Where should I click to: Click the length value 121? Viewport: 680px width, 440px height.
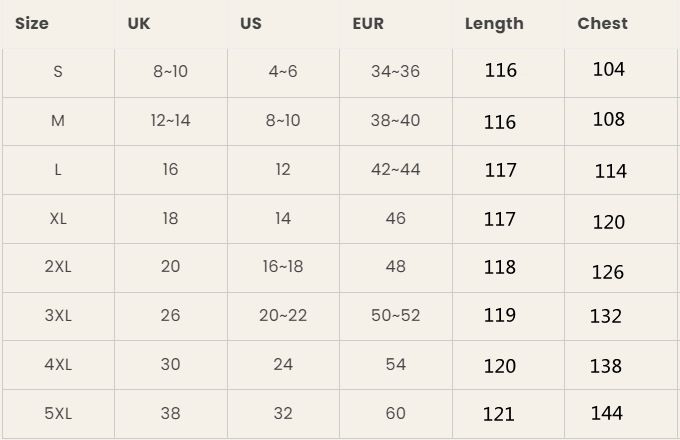coord(499,413)
